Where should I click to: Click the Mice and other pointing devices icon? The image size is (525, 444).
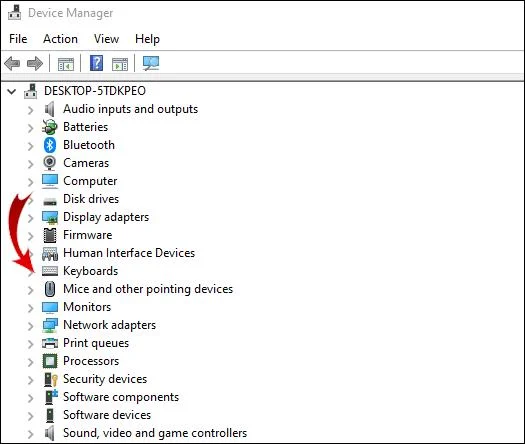point(50,289)
